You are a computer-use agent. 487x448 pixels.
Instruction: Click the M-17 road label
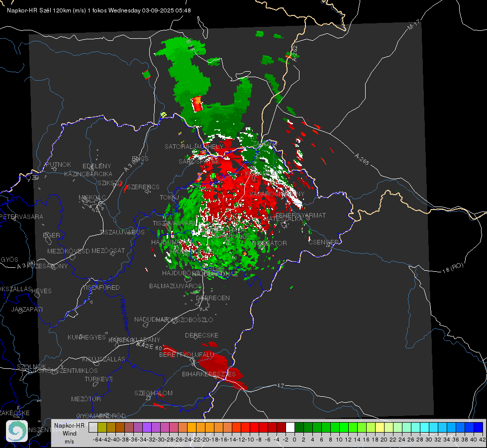[x=414, y=25]
